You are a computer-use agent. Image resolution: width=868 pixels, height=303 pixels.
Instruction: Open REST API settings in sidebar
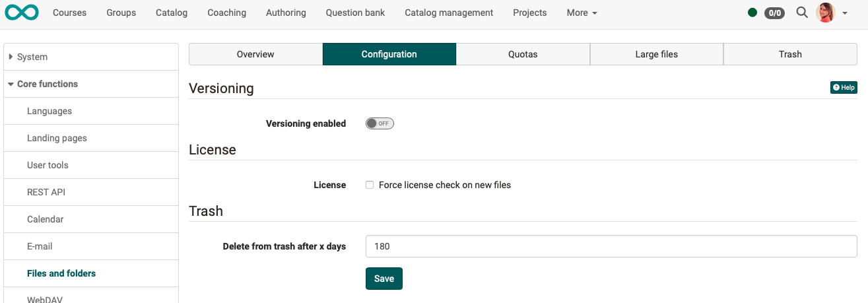(x=46, y=192)
